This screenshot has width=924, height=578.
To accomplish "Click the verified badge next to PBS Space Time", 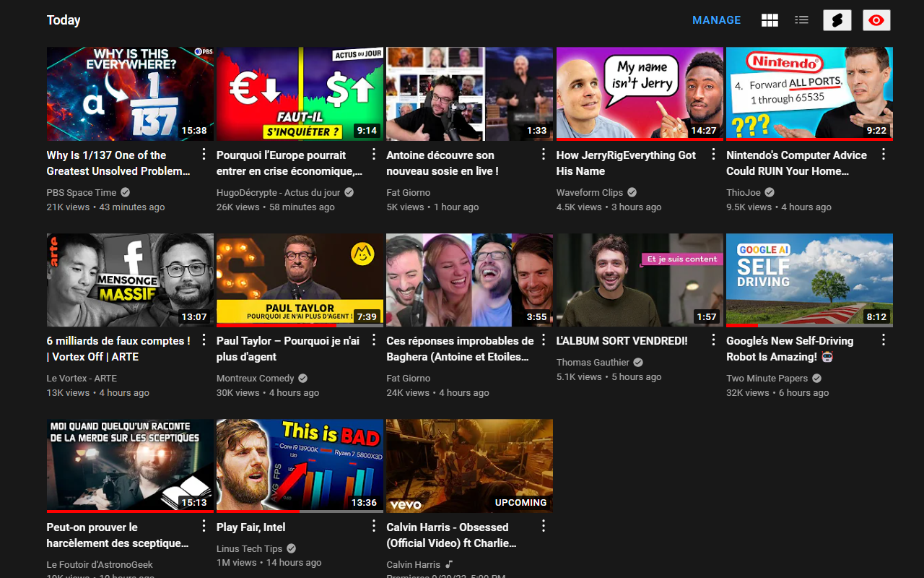I will pos(126,192).
